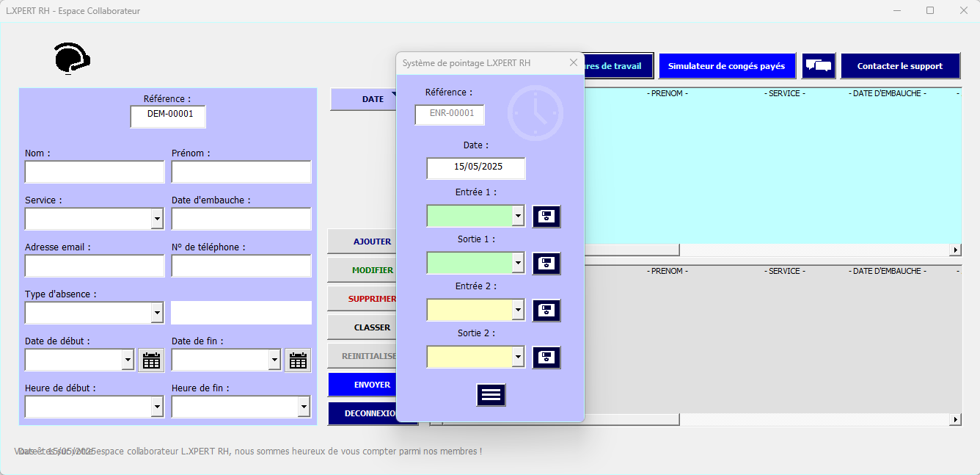The height and width of the screenshot is (475, 980).
Task: Click the SUPPRIMER button
Action: coord(362,299)
